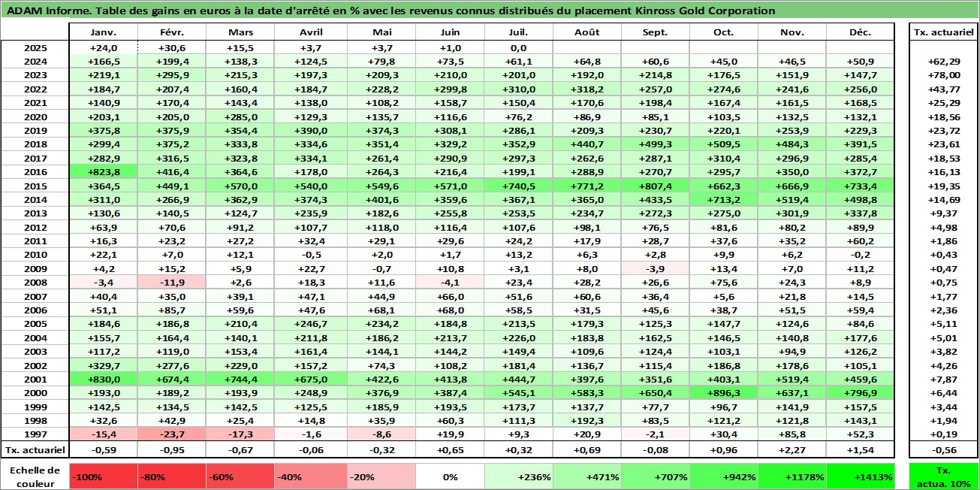
Task: Click the +771,2 cell for August 2015
Action: (586, 186)
